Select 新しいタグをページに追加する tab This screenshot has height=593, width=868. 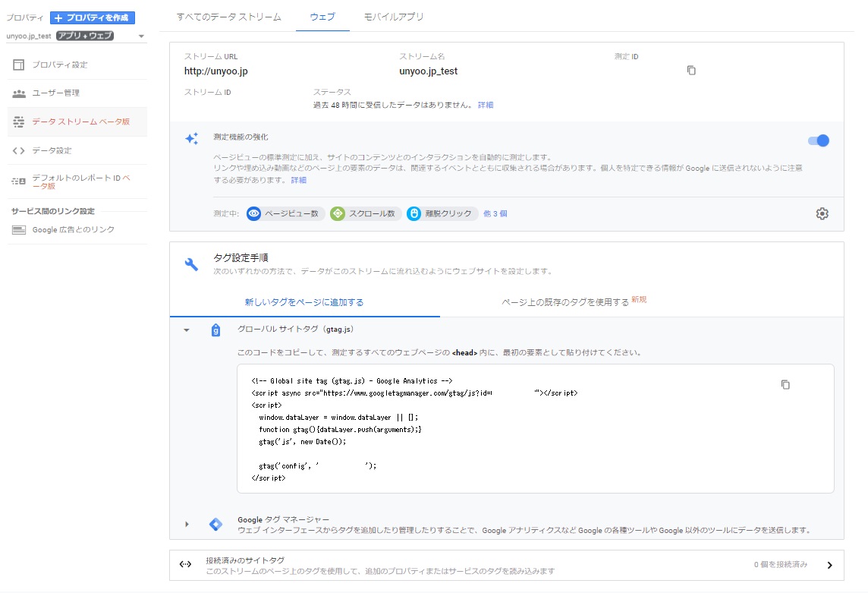point(304,302)
